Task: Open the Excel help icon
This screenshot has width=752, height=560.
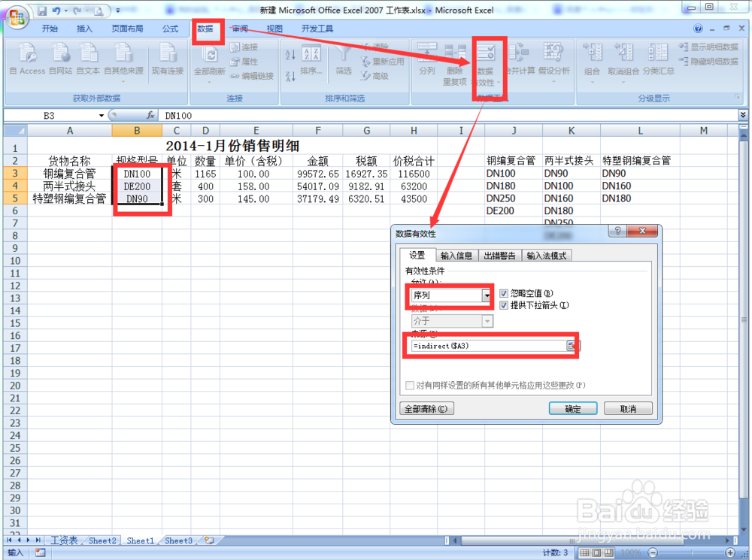Action: (x=699, y=29)
